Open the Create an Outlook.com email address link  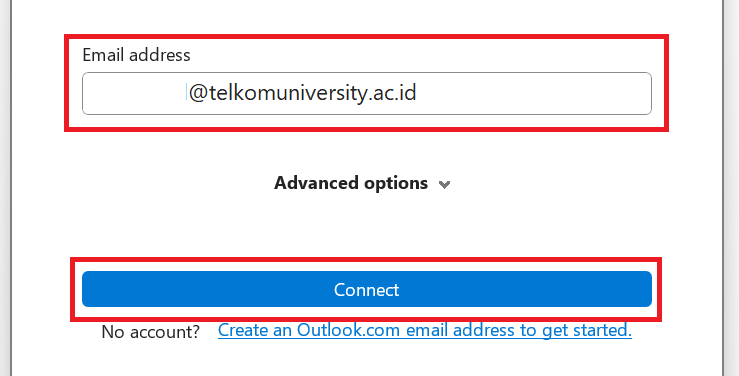tap(425, 330)
